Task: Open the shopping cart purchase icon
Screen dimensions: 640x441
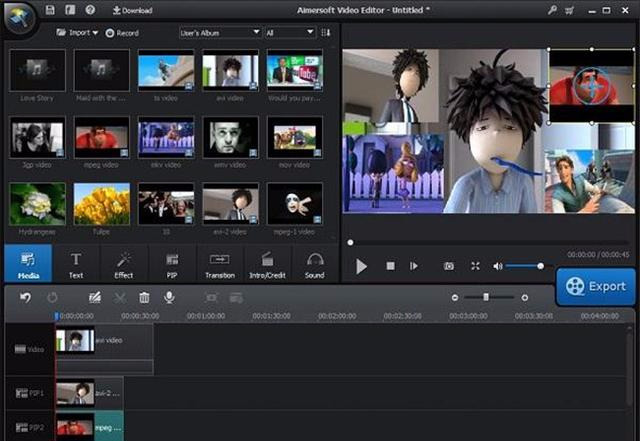Action: click(569, 10)
